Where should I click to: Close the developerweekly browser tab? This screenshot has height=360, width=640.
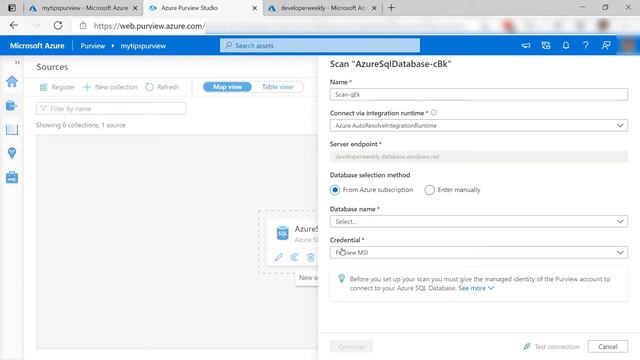click(373, 8)
